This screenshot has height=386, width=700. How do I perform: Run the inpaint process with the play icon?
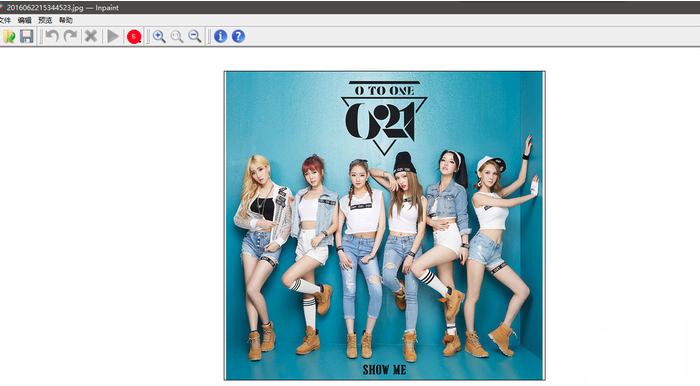click(x=113, y=37)
